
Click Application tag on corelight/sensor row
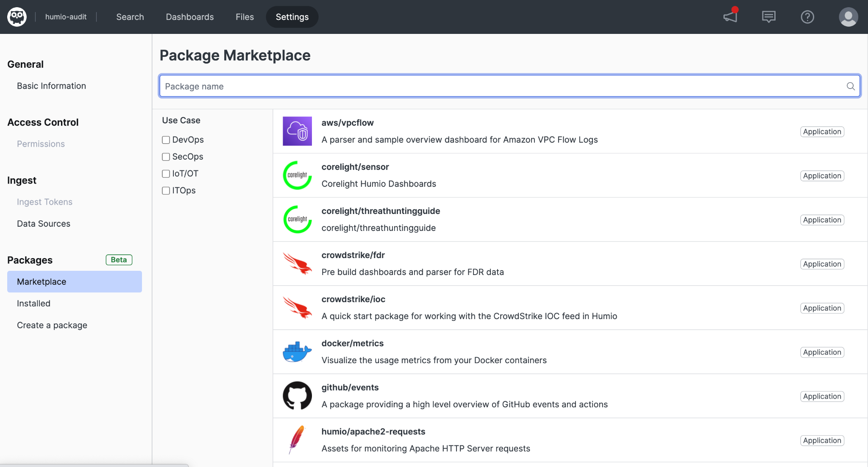click(822, 175)
